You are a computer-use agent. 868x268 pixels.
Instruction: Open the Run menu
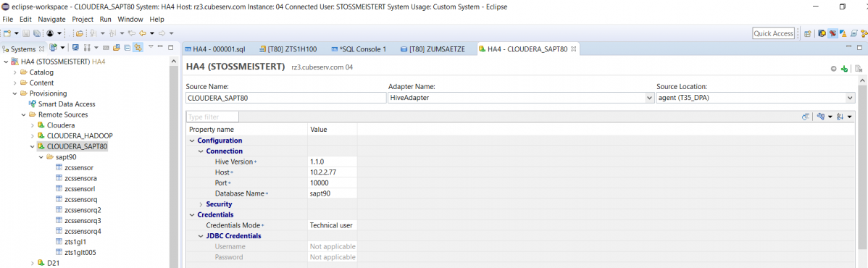pyautogui.click(x=105, y=19)
